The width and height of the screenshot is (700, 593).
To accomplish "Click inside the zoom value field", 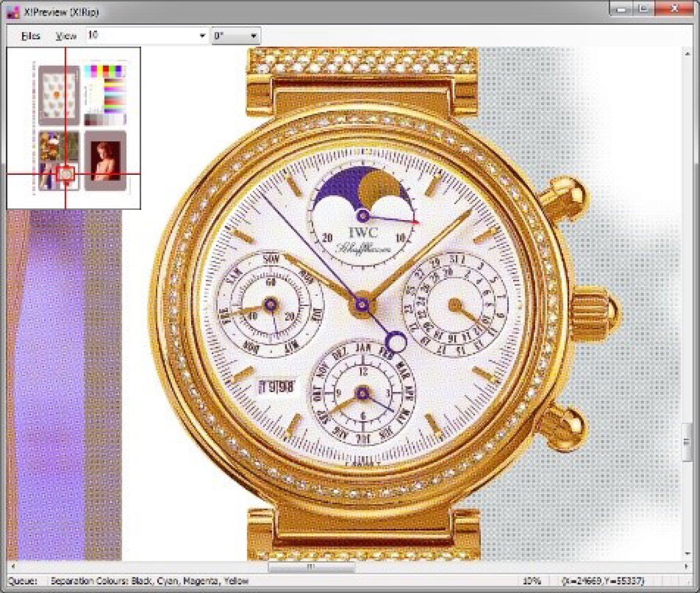I will 140,36.
